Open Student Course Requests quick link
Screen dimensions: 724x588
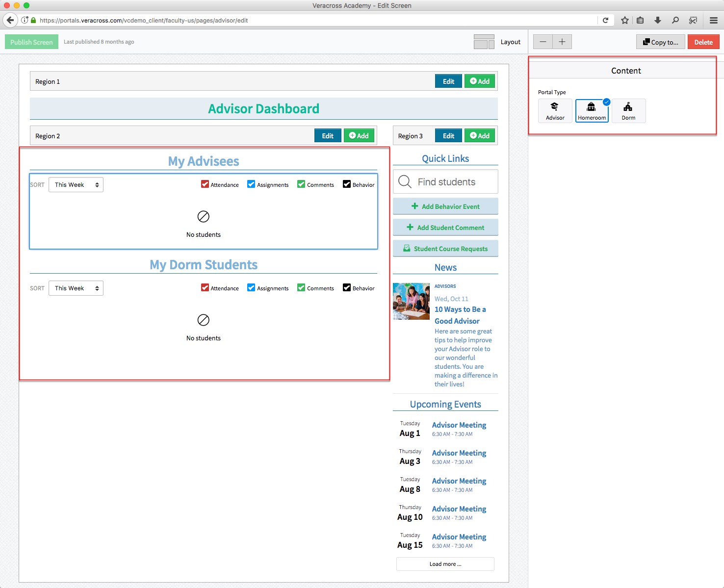445,249
